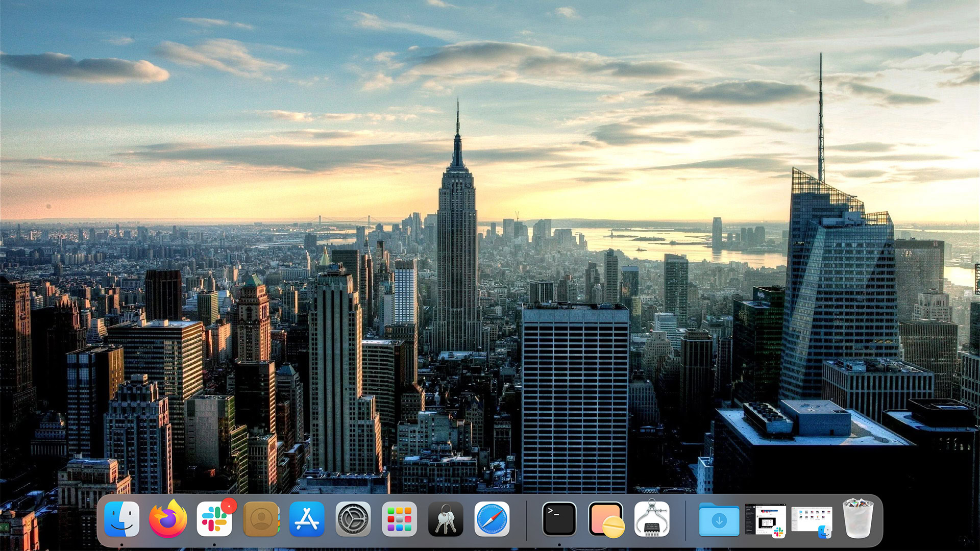
Task: Open System Information caliper icon
Action: click(652, 518)
